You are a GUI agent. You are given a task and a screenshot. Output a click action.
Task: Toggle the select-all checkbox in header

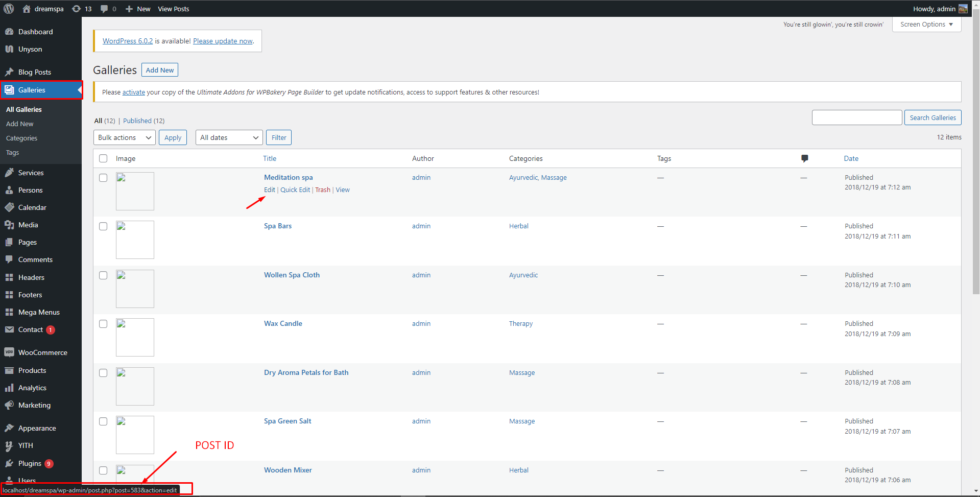pos(103,158)
